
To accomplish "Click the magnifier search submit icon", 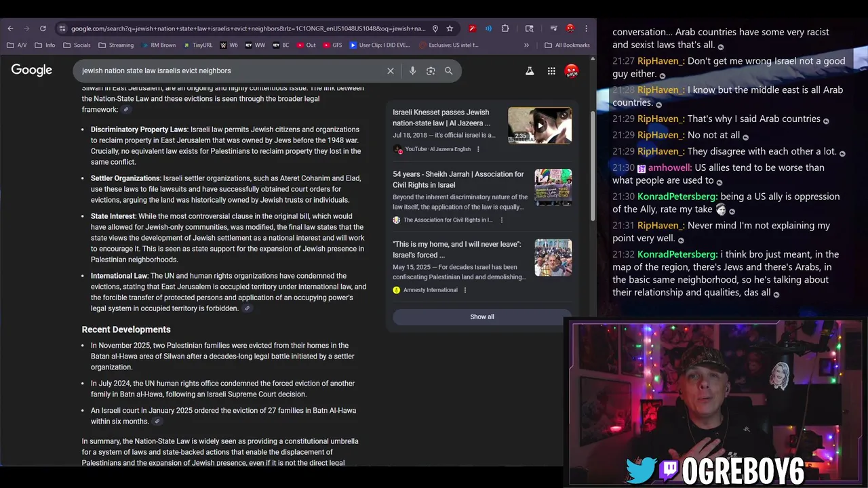I will tap(448, 70).
